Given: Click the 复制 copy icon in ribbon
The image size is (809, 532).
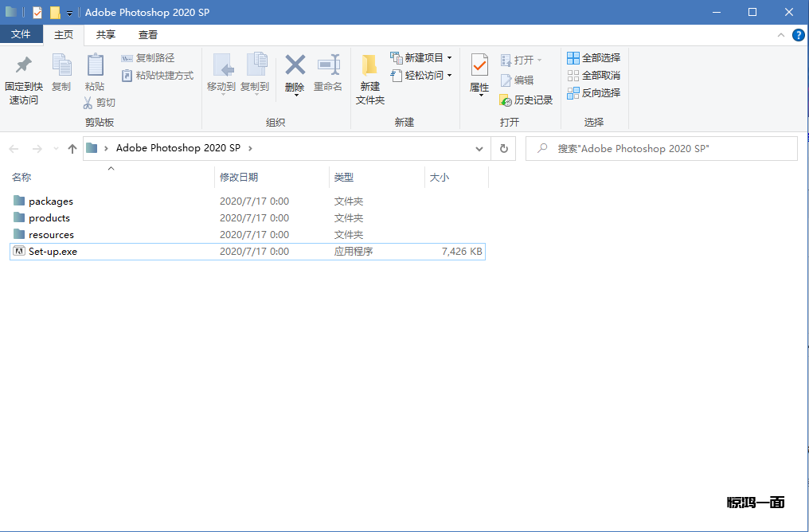Looking at the screenshot, I should tap(61, 65).
